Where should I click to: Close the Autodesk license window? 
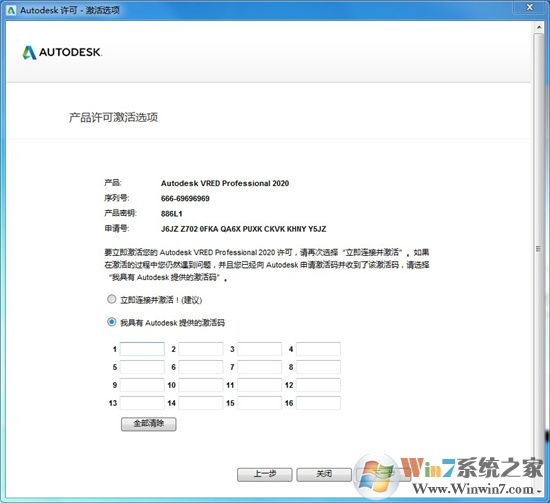pos(530,7)
